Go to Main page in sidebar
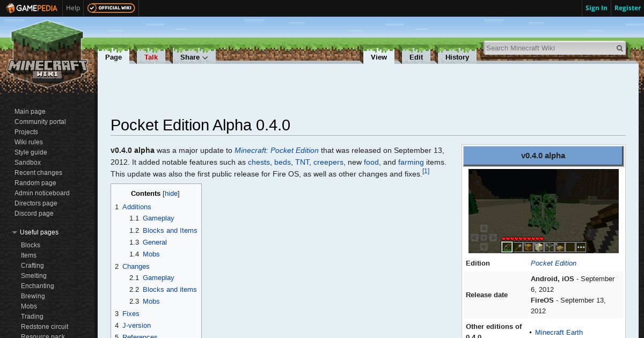The width and height of the screenshot is (644, 338). pos(30,112)
